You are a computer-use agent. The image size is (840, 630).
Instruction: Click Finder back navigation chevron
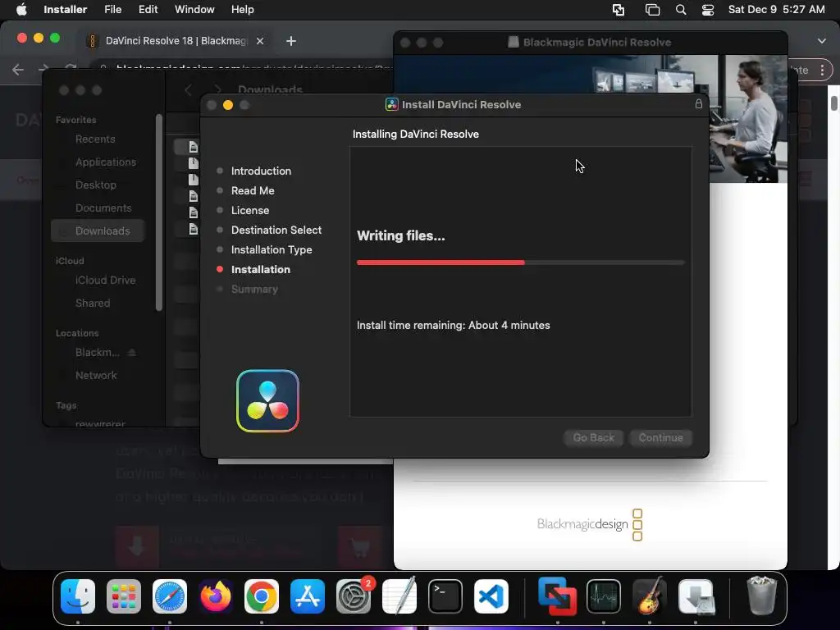pos(188,89)
